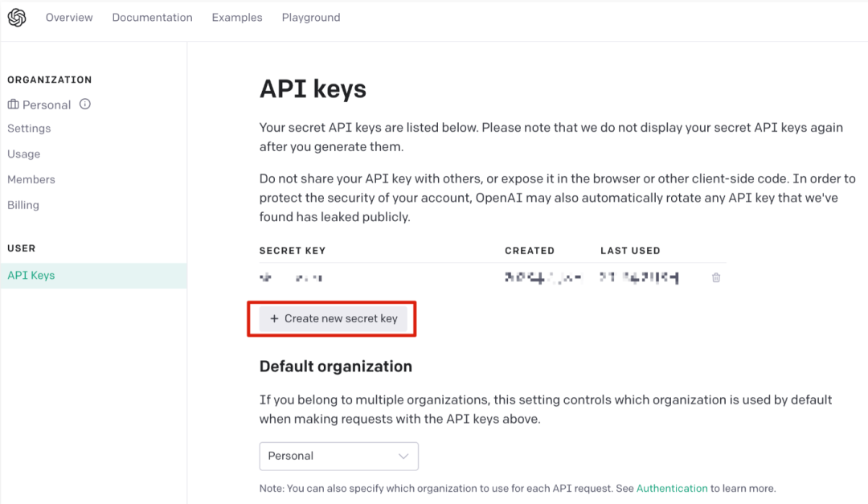This screenshot has width=868, height=504.
Task: Click the info icon next to Personal
Action: pos(85,104)
